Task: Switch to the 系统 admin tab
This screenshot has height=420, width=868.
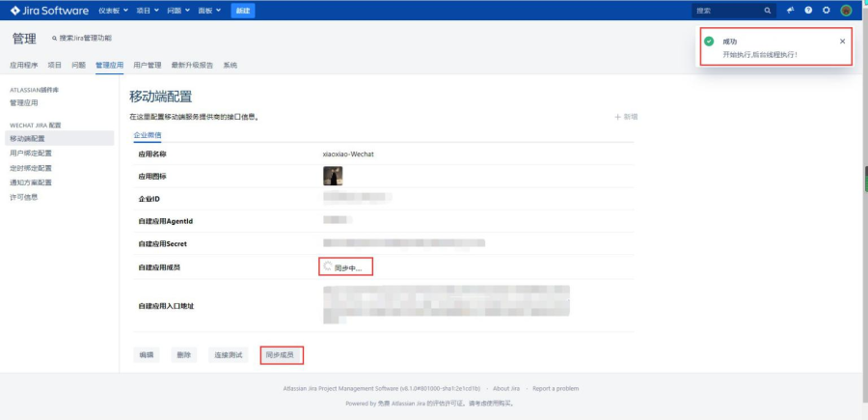Action: point(230,65)
